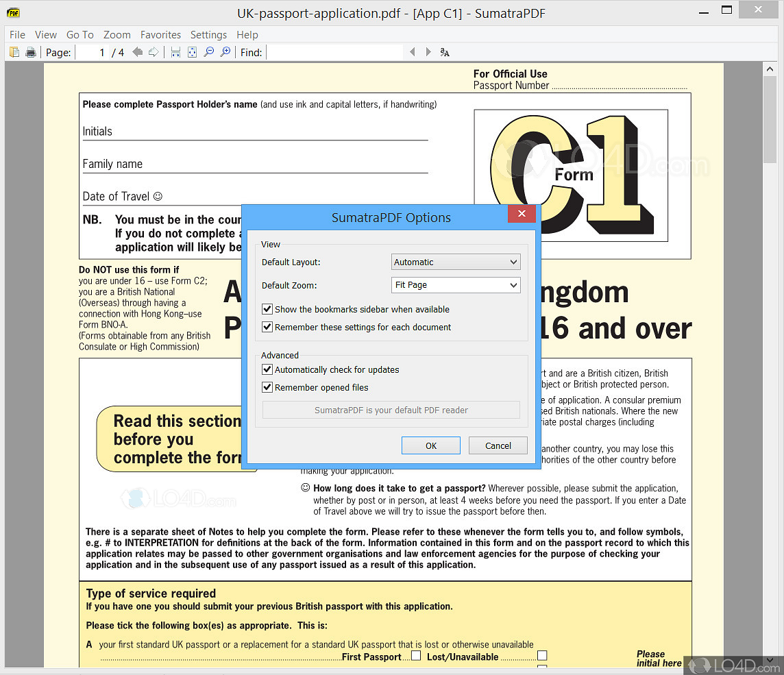
Task: Open the Help menu
Action: (x=247, y=34)
